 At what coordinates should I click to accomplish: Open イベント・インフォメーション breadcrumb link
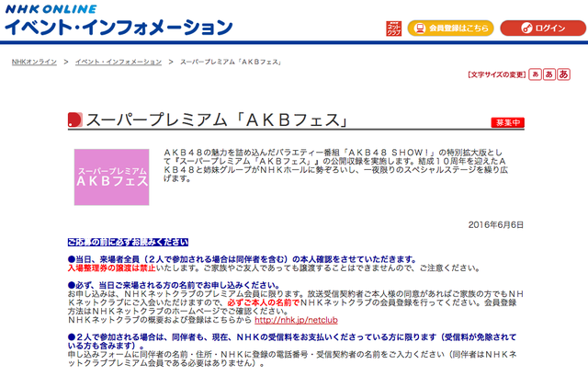119,62
